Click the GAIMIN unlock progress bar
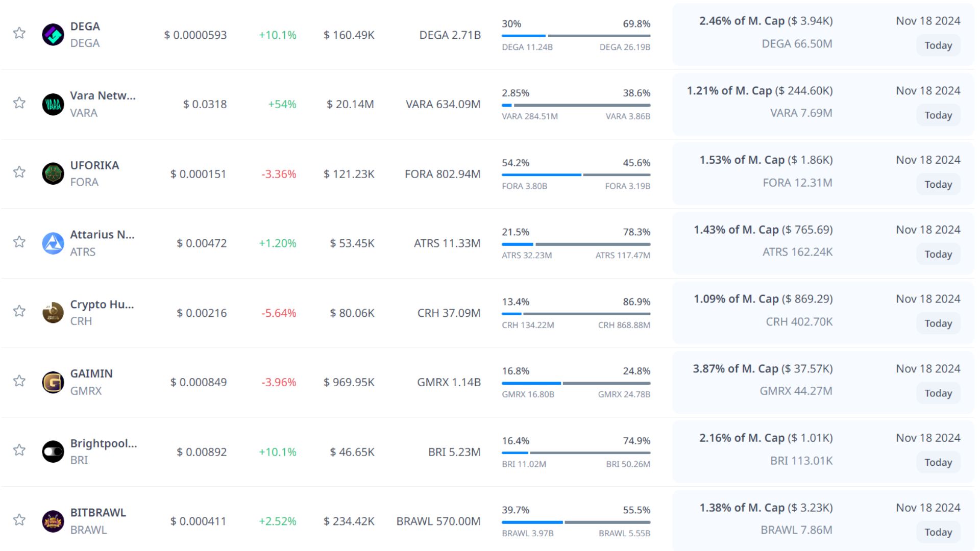 pos(576,383)
